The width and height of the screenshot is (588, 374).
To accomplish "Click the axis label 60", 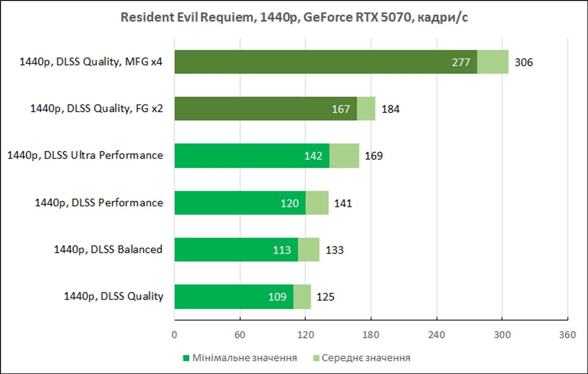I will [x=240, y=335].
